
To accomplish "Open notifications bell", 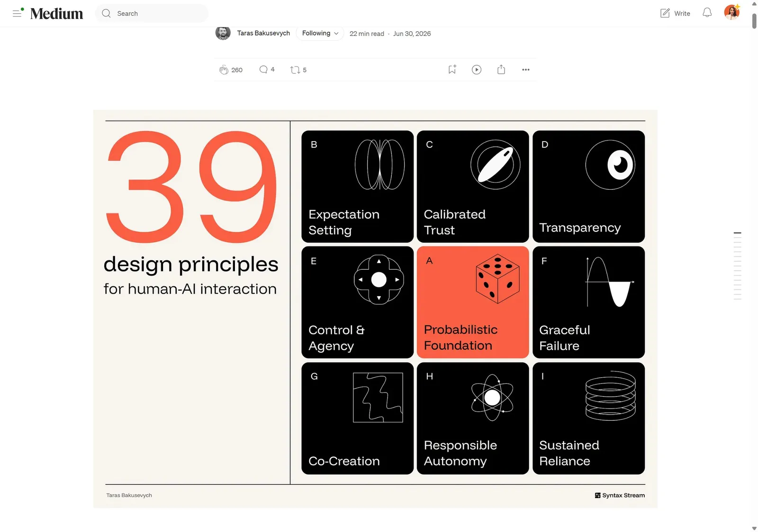I will 707,13.
